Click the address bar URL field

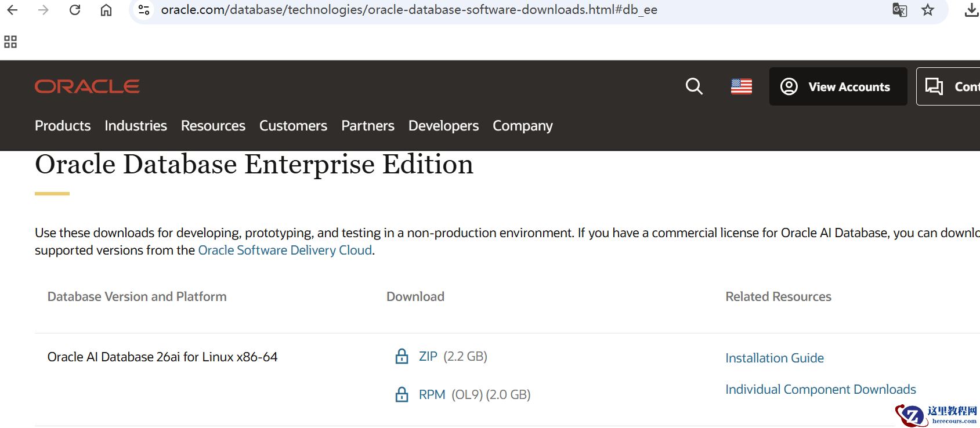pos(409,10)
